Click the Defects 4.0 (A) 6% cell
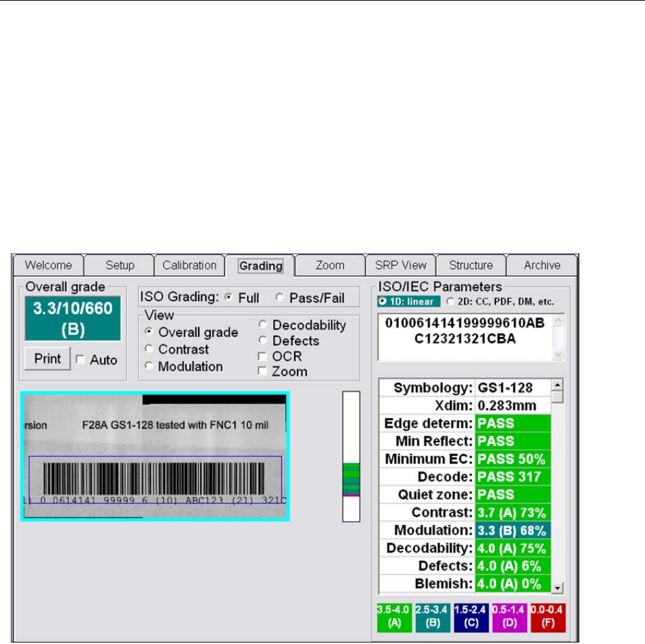Screen dimensions: 645x644 coord(513,566)
